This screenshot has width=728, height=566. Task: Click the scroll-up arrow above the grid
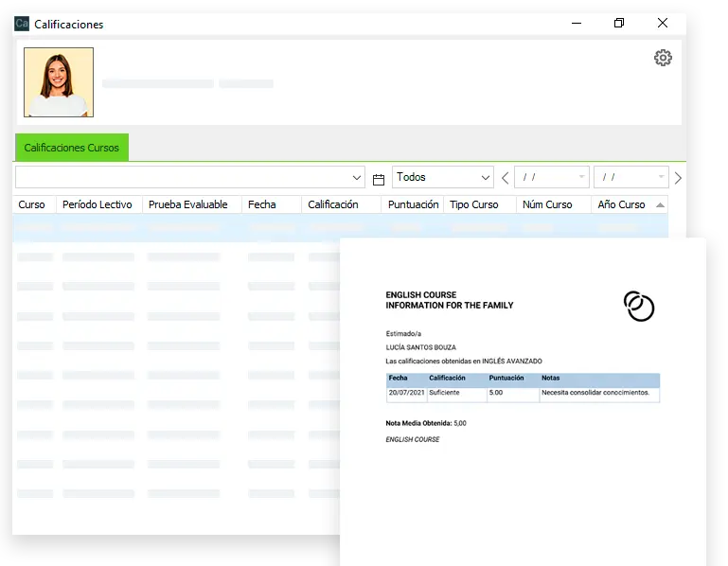tap(660, 204)
